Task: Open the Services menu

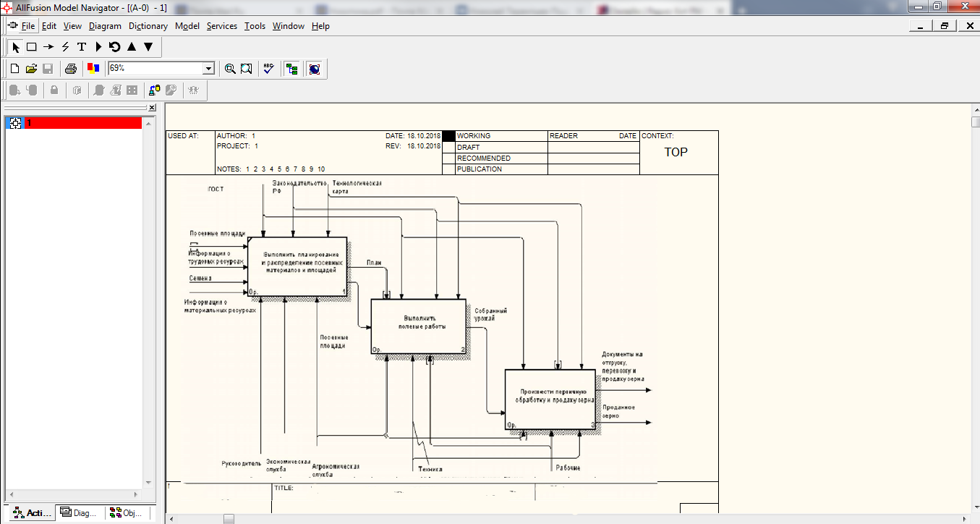Action: [222, 26]
